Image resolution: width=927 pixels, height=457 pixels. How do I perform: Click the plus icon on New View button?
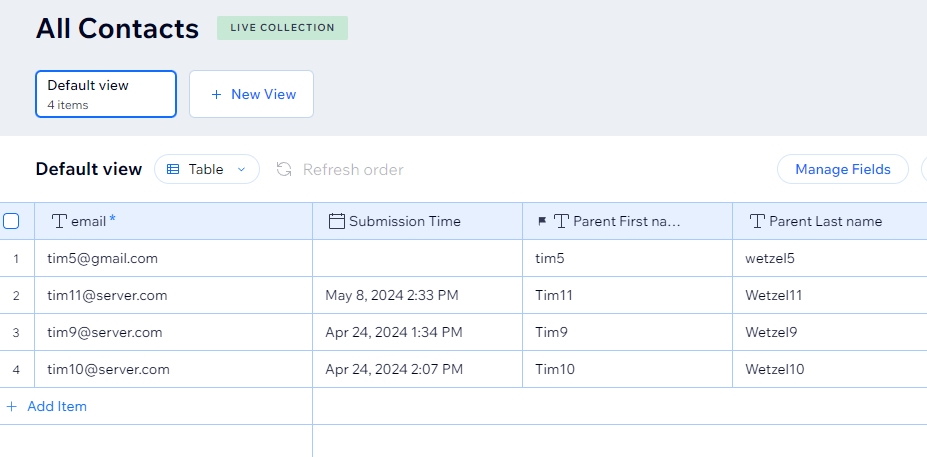pos(216,95)
